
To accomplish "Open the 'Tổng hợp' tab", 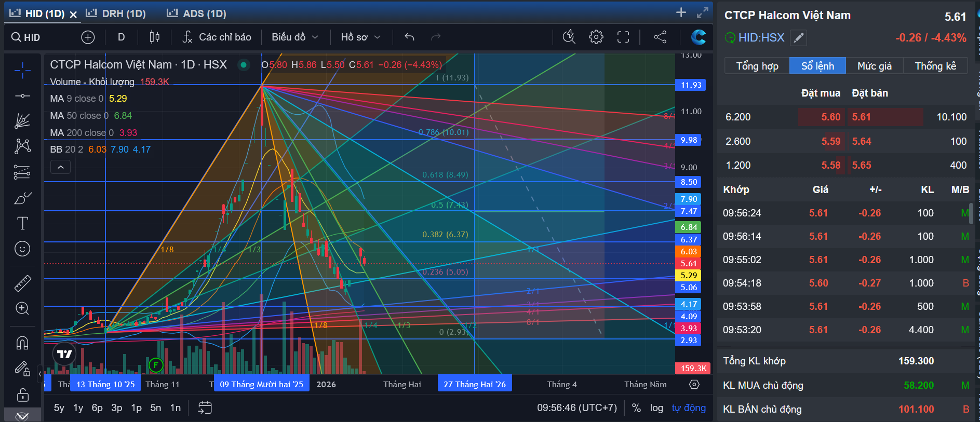I will pos(757,66).
